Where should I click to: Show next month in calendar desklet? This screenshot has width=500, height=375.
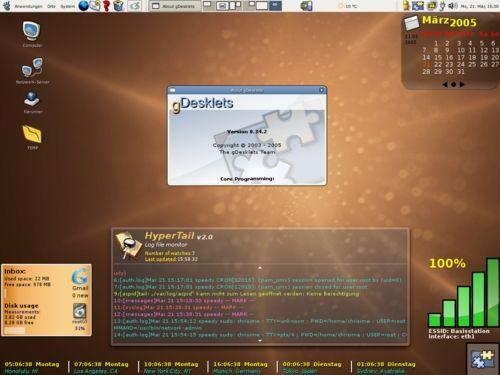coord(462,85)
